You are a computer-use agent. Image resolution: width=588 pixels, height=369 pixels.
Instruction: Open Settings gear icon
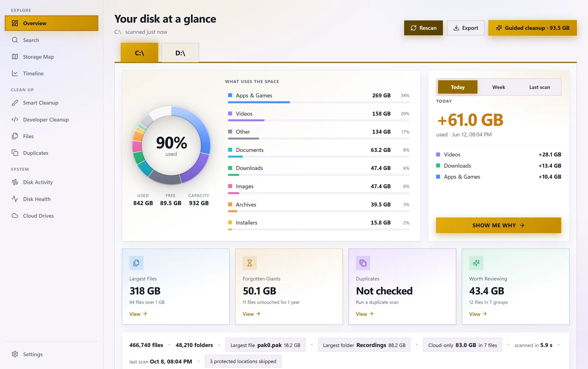pos(15,354)
